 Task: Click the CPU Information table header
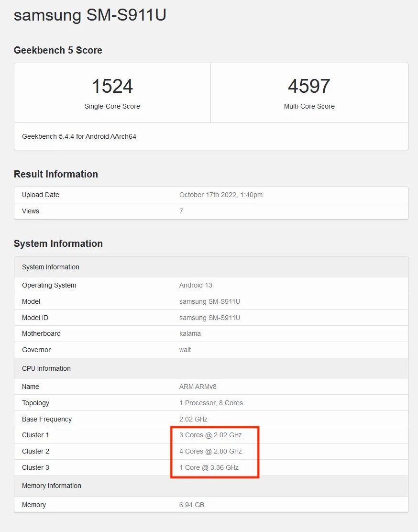(x=46, y=368)
